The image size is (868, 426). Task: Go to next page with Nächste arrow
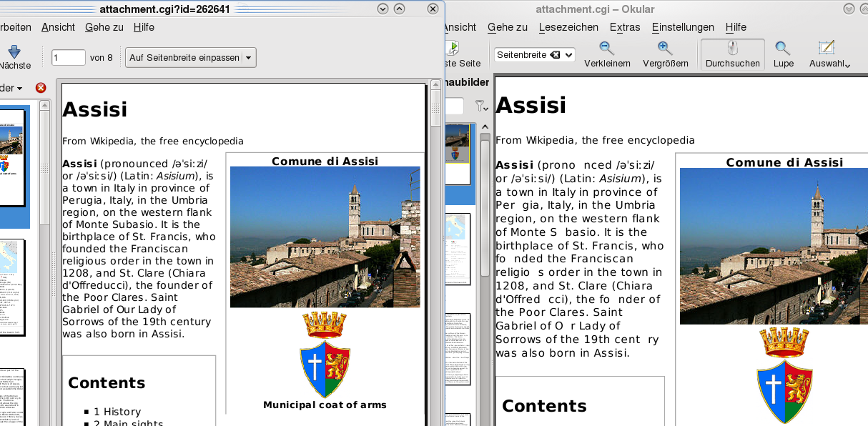(x=14, y=52)
